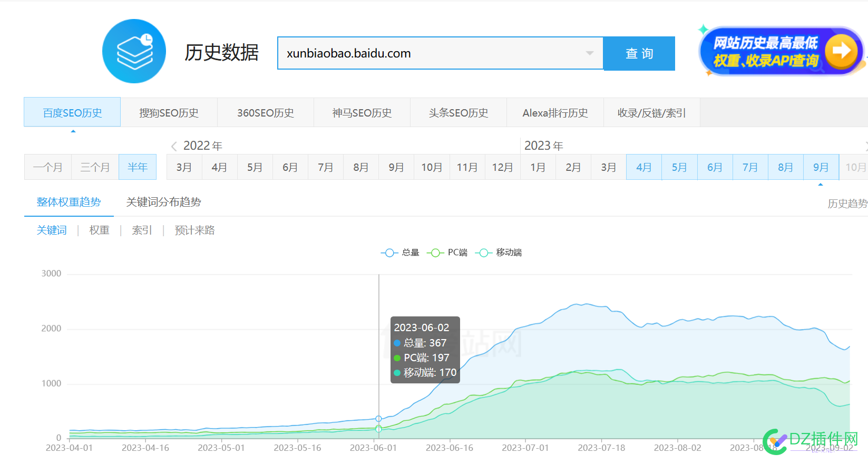Click the orange arrow in the API banner

pyautogui.click(x=841, y=51)
